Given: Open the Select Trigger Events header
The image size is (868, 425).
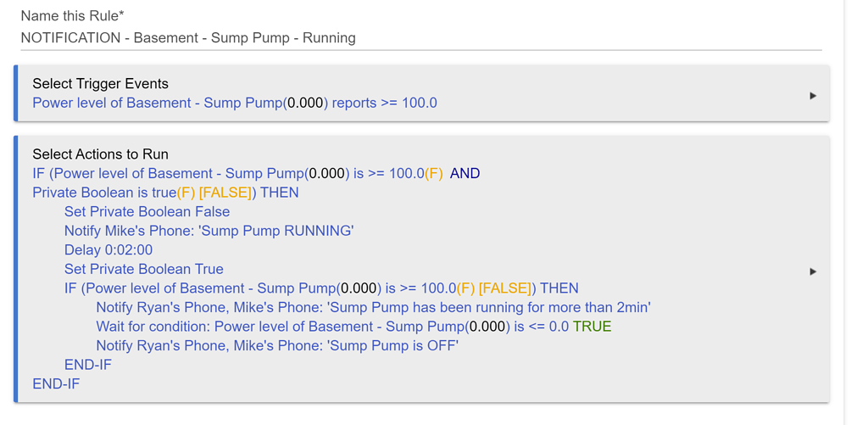Looking at the screenshot, I should coord(100,83).
